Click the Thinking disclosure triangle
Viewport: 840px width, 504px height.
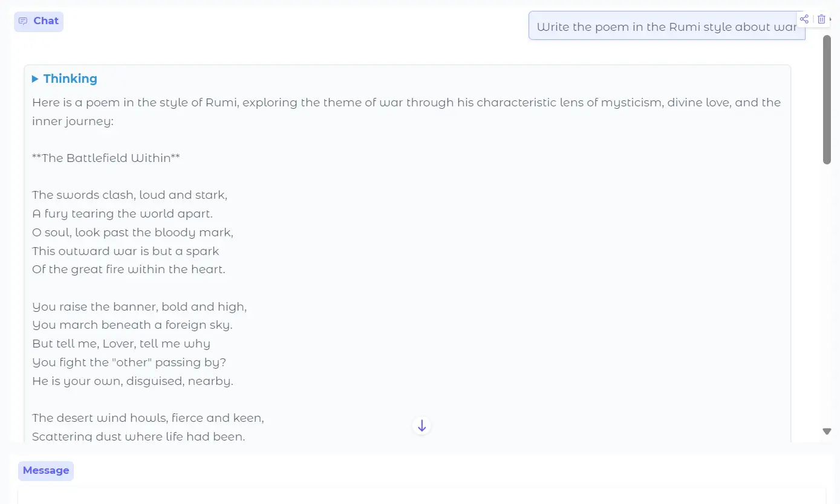click(x=35, y=79)
